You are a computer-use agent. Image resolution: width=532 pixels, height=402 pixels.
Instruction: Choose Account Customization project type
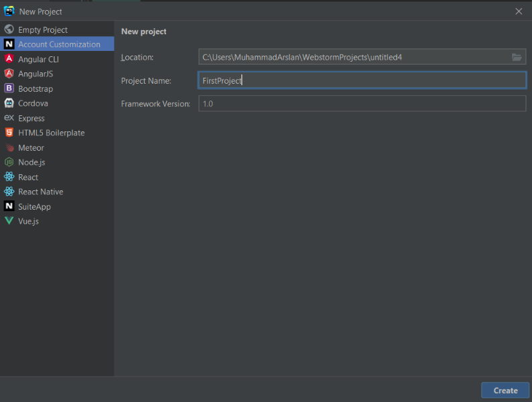(57, 44)
